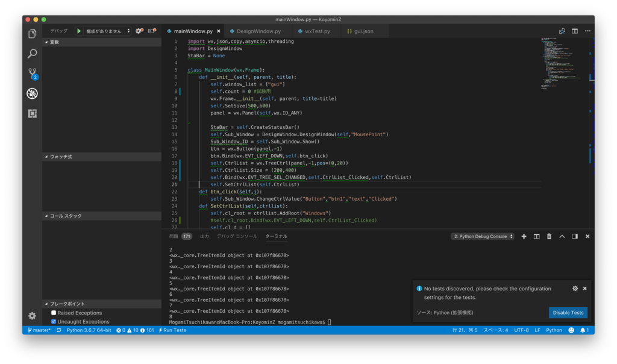Split the editor with the split icon
The image size is (617, 364).
coord(575,31)
